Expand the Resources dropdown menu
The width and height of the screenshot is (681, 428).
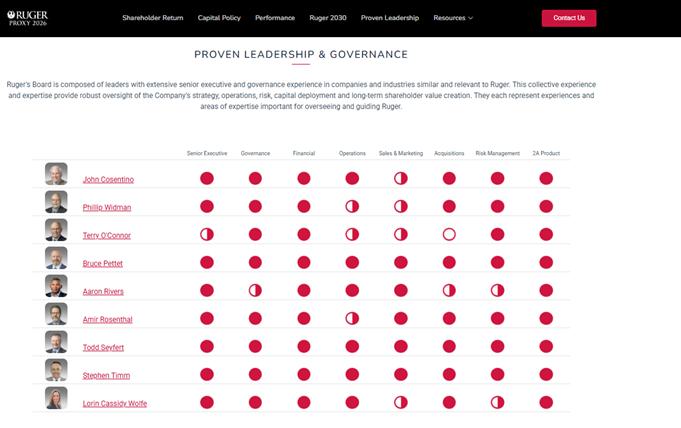click(x=453, y=18)
